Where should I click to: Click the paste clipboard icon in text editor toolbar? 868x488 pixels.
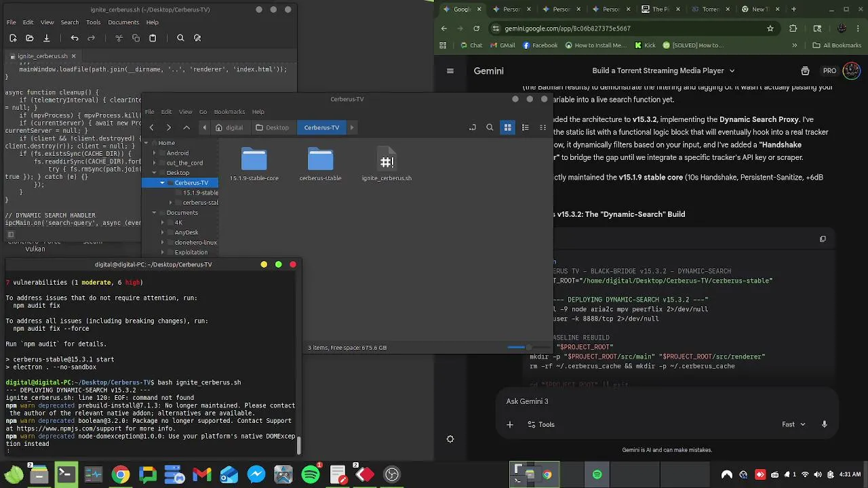(153, 38)
